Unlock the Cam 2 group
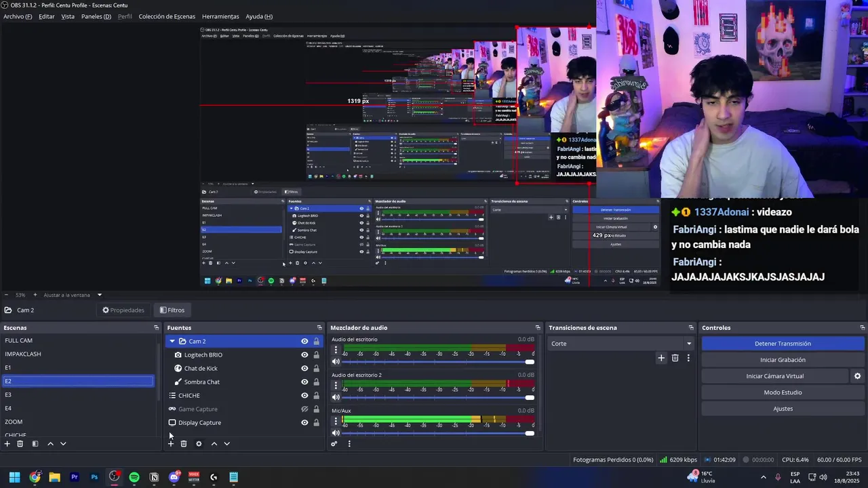The image size is (868, 488). (316, 342)
